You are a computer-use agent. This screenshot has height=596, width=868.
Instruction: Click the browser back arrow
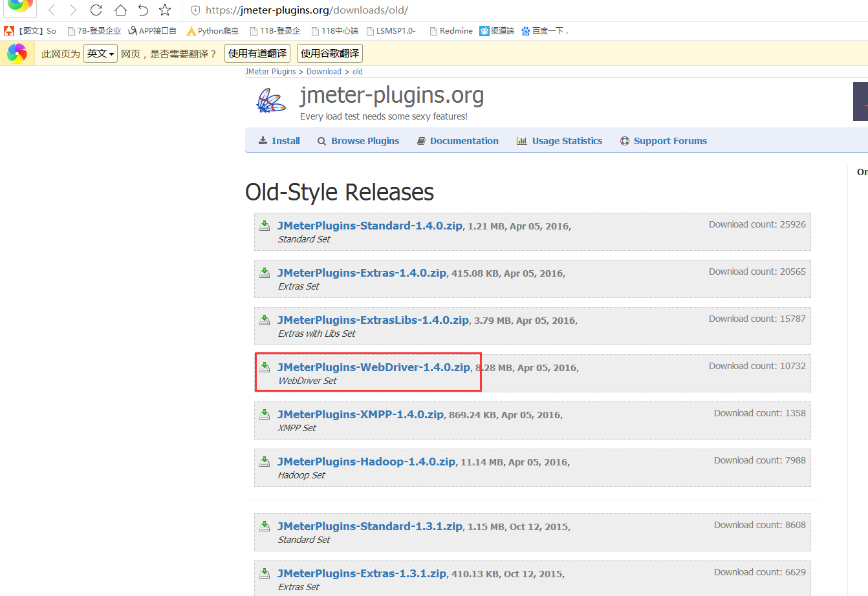[52, 10]
